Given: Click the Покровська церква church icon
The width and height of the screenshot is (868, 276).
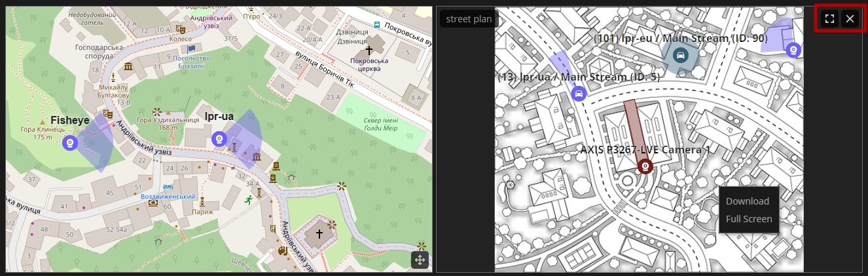Looking at the screenshot, I should 369,50.
